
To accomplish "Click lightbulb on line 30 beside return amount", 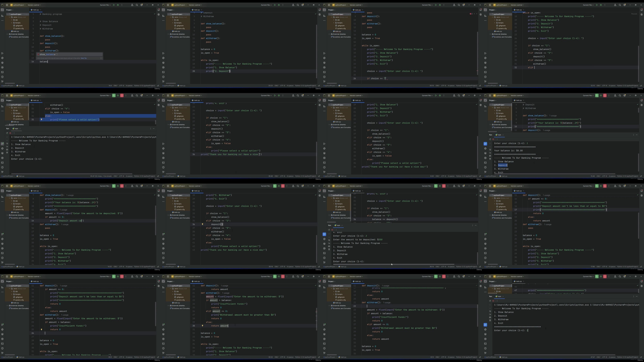I will [x=202, y=326].
